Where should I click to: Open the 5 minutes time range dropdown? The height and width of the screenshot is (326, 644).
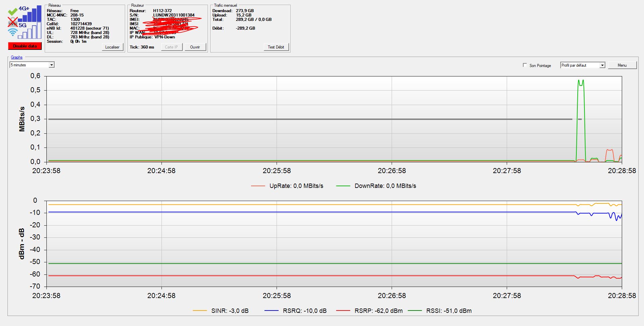(32, 65)
